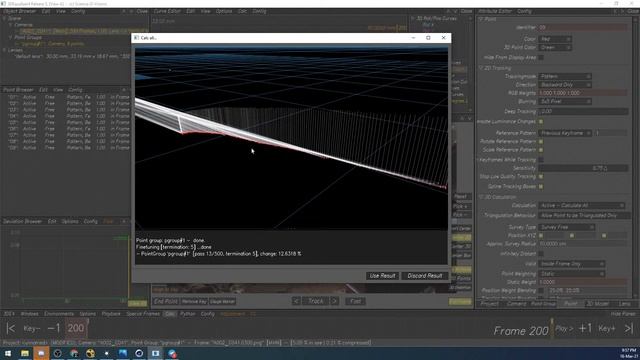Switch to the 3D Model tab
The image size is (640, 360).
tap(597, 304)
